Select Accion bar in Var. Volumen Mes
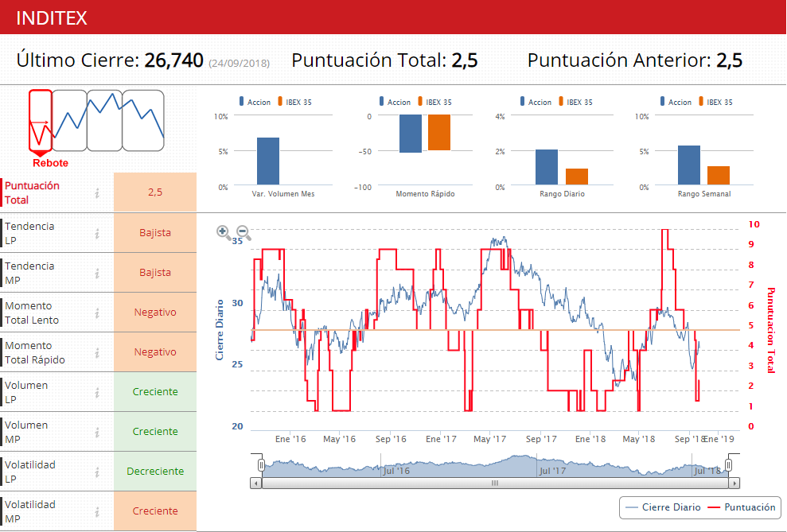The height and width of the screenshot is (532, 787). (268, 161)
